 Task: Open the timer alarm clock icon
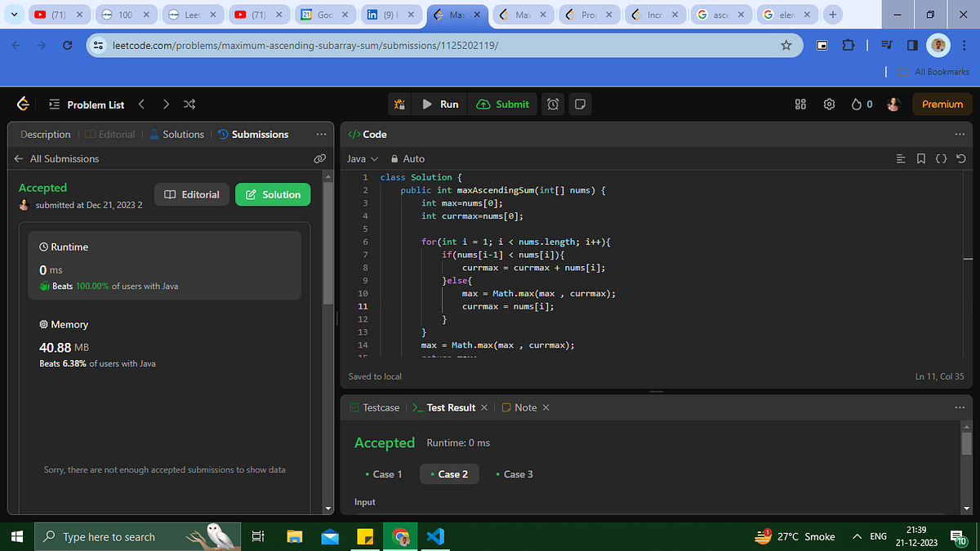pyautogui.click(x=554, y=104)
